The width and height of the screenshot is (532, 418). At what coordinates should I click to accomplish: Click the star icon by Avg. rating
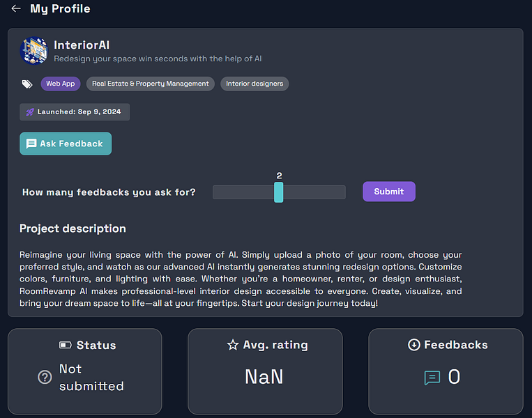click(x=233, y=345)
